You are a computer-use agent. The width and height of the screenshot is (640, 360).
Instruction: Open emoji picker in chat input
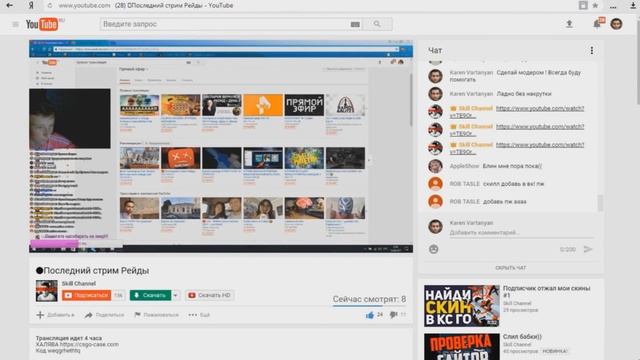tap(433, 249)
